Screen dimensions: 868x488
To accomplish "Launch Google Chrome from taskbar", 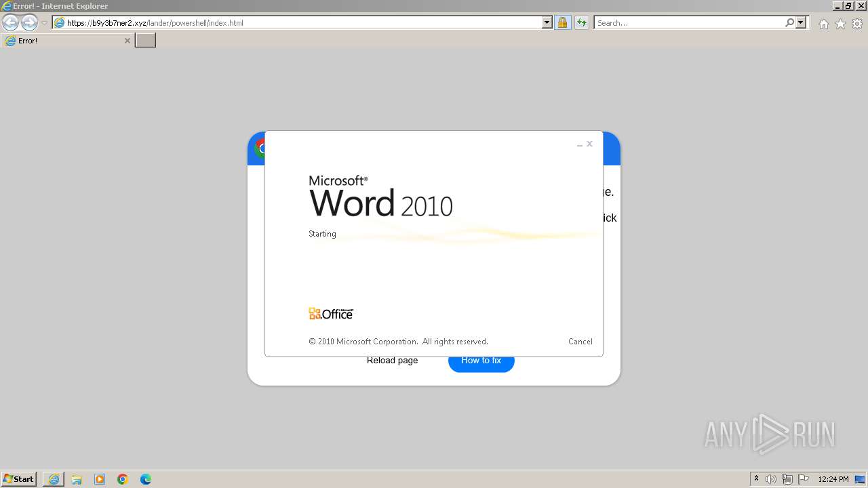I will point(123,479).
